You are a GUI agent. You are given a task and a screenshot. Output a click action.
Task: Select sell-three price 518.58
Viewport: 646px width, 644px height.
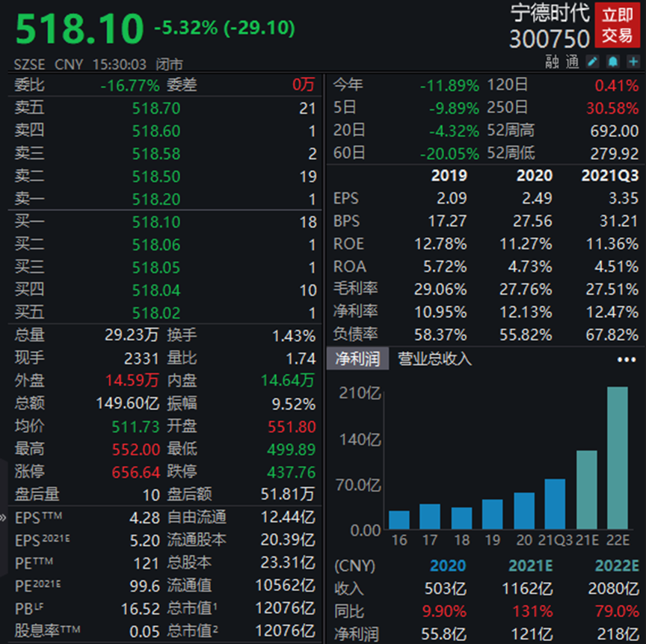point(156,153)
